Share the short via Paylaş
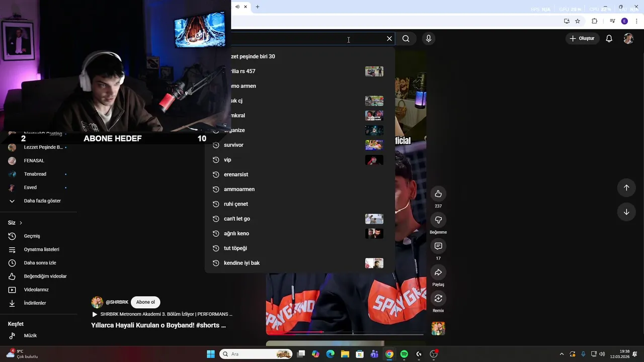The width and height of the screenshot is (644, 362). click(x=438, y=272)
